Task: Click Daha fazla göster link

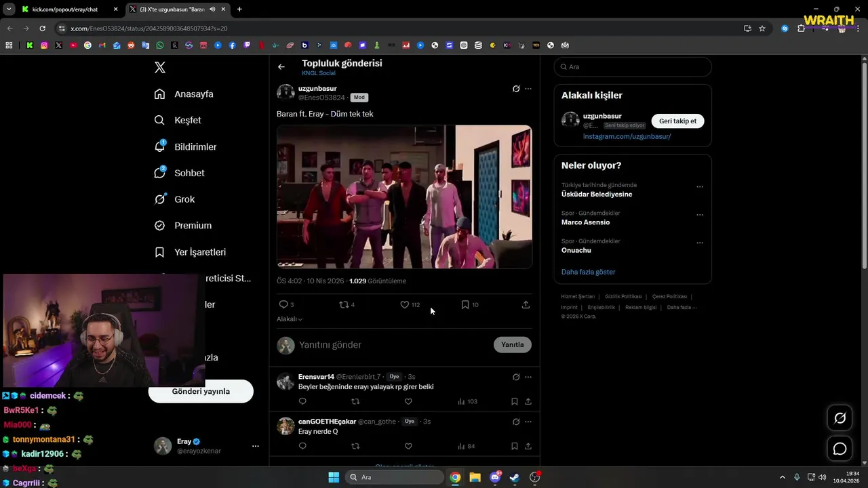Action: tap(588, 272)
